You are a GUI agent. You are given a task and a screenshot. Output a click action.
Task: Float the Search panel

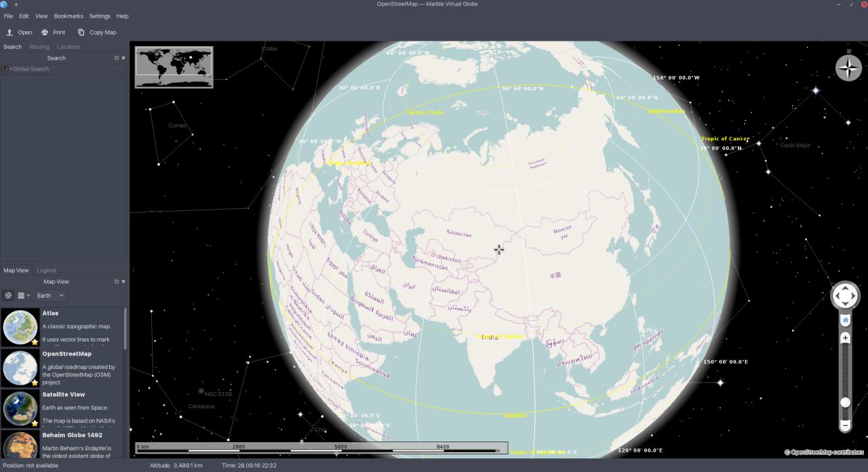click(117, 58)
